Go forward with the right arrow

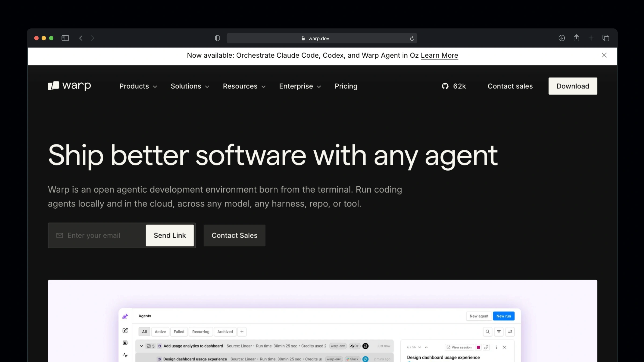click(x=93, y=38)
